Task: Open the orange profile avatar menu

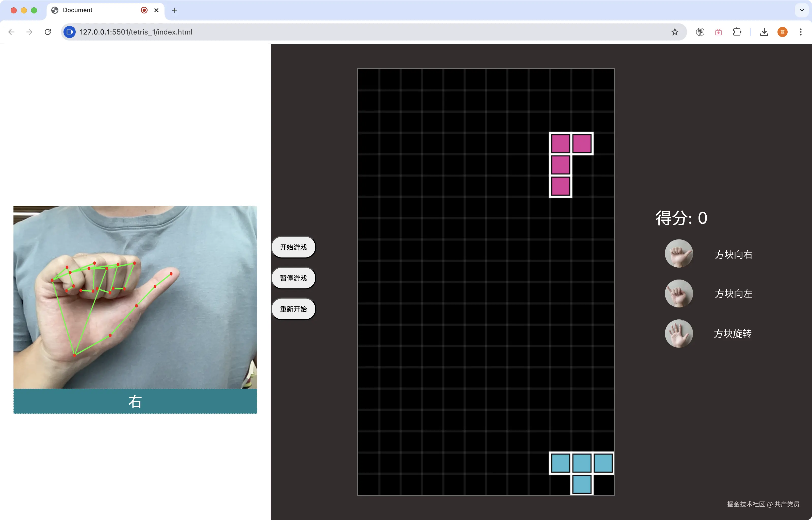Action: click(x=782, y=32)
